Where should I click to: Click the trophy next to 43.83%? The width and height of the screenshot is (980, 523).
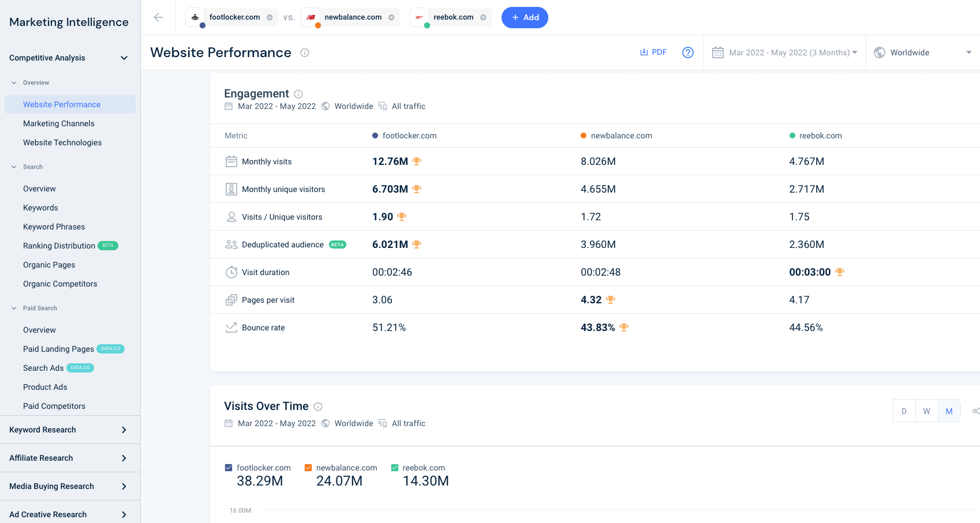(x=624, y=328)
